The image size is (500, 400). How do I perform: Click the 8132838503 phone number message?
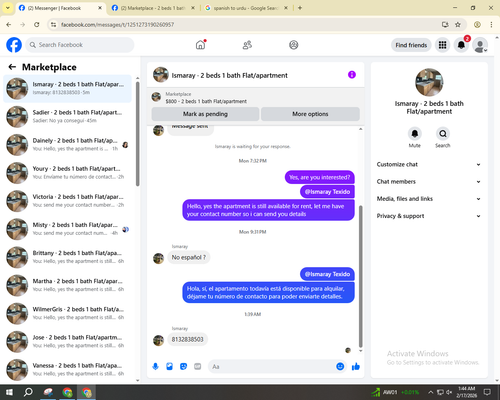coord(187,339)
